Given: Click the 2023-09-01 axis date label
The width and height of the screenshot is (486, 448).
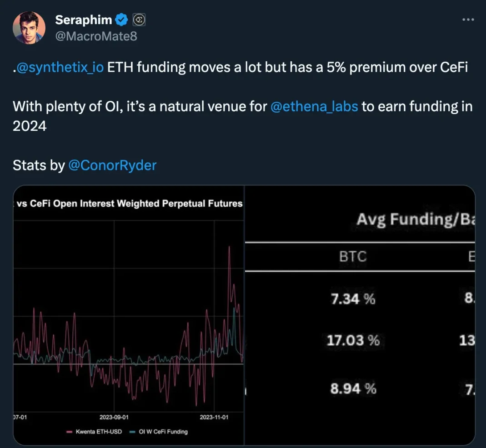Looking at the screenshot, I should [114, 417].
